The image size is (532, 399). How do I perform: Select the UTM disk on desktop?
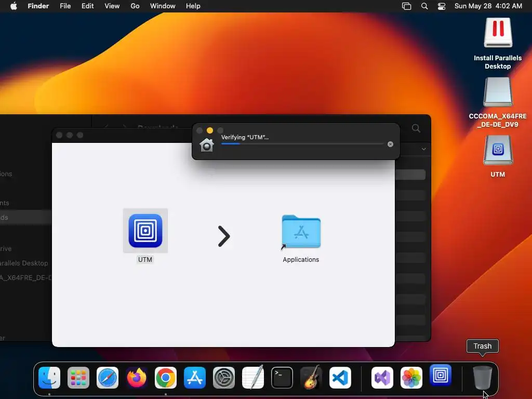498,150
